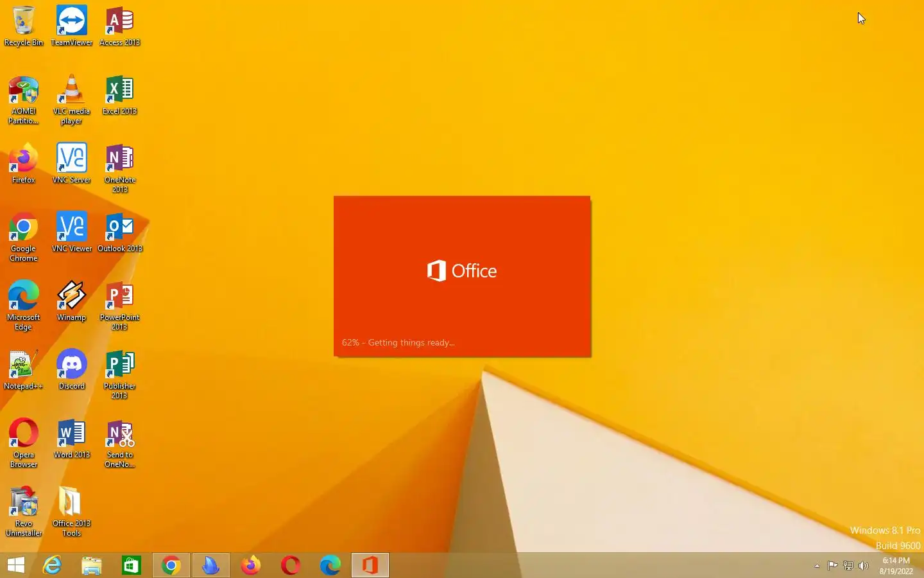The height and width of the screenshot is (578, 924).
Task: Select the VNC Server desktop icon
Action: (71, 164)
